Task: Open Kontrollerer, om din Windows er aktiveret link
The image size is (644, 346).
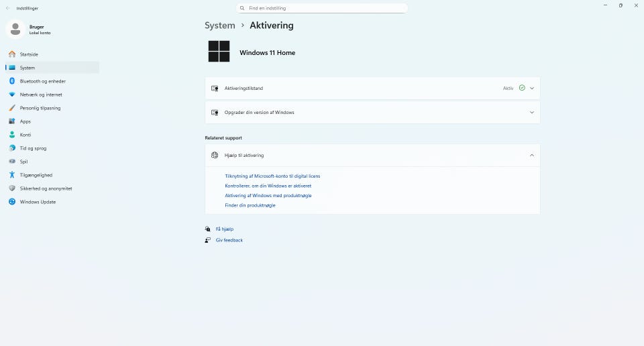Action: [268, 186]
